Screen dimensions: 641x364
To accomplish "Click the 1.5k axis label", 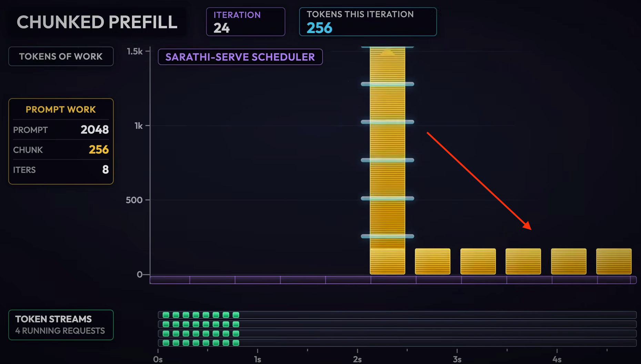I will point(134,52).
